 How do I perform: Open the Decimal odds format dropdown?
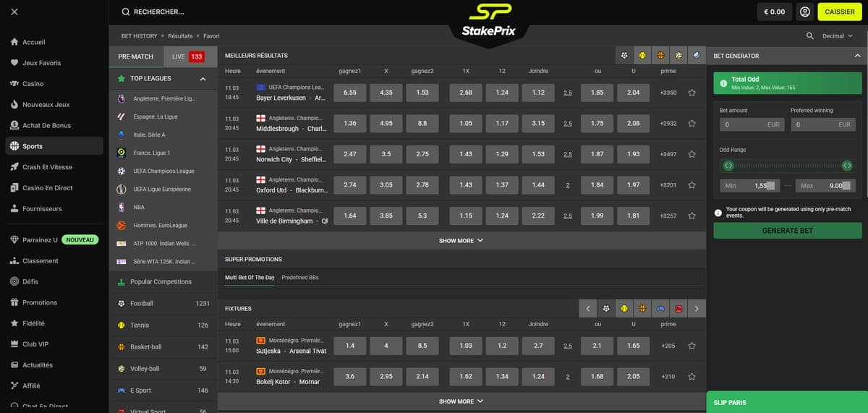(x=838, y=35)
